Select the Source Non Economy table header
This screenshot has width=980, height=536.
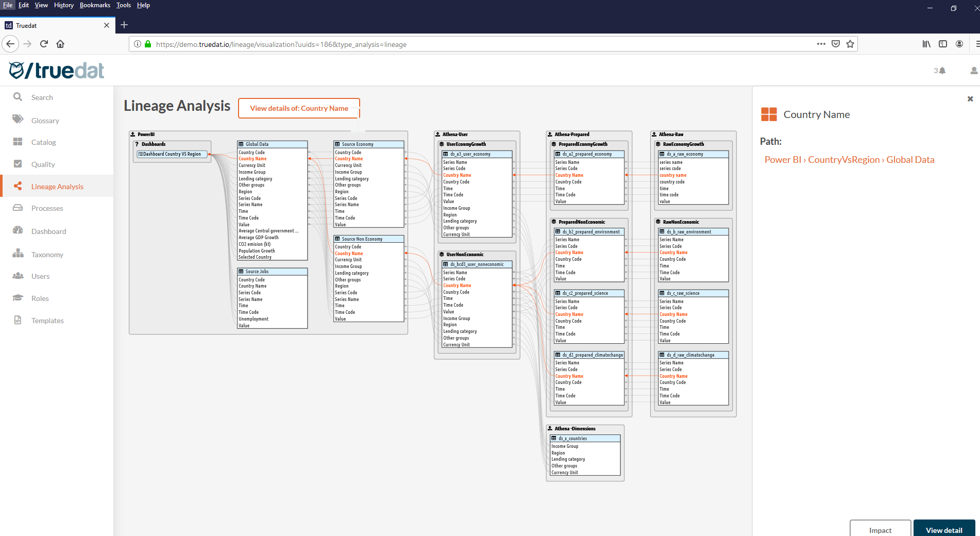coord(369,239)
